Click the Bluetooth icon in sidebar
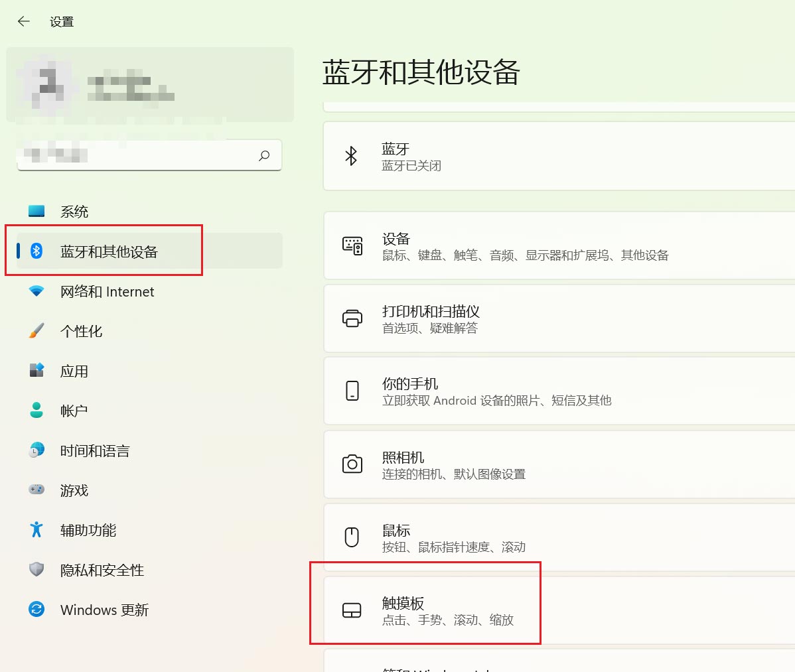Viewport: 795px width, 672px height. 36,251
